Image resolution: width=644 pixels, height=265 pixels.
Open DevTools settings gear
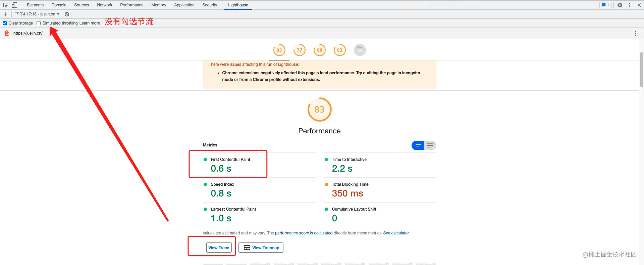tap(620, 5)
